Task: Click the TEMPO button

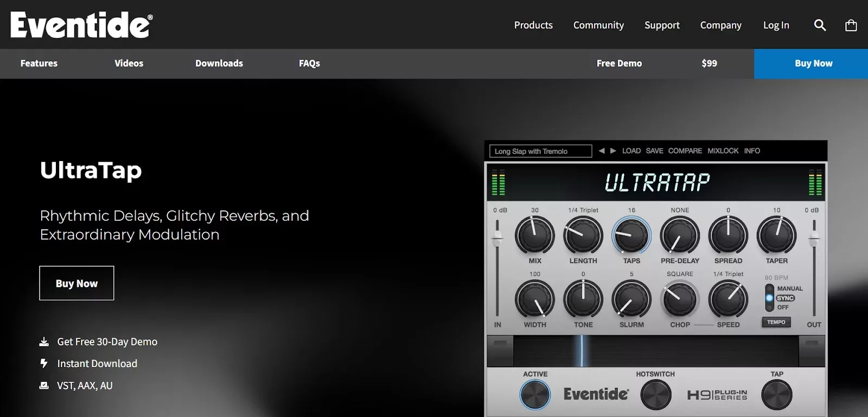Action: click(x=776, y=322)
